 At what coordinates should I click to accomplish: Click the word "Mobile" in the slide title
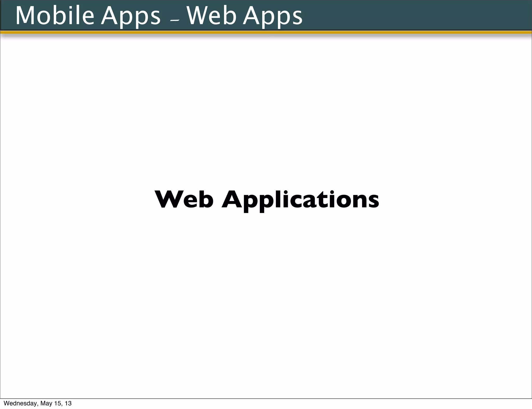click(55, 16)
